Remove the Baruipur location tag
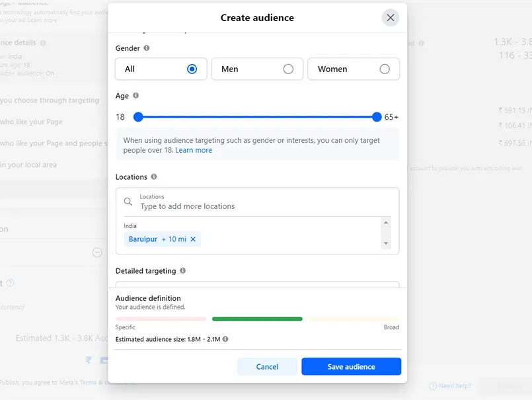Image resolution: width=532 pixels, height=400 pixels. tap(193, 239)
